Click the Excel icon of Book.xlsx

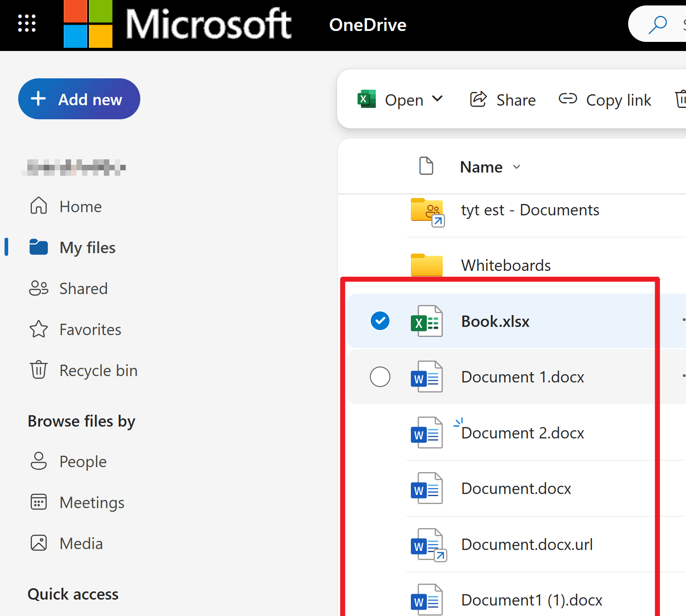tap(426, 321)
